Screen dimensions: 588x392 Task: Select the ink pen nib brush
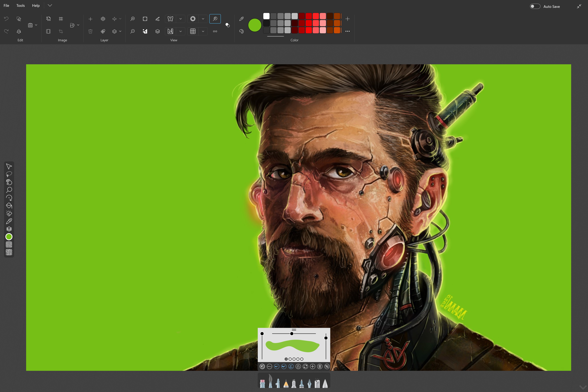[310, 383]
